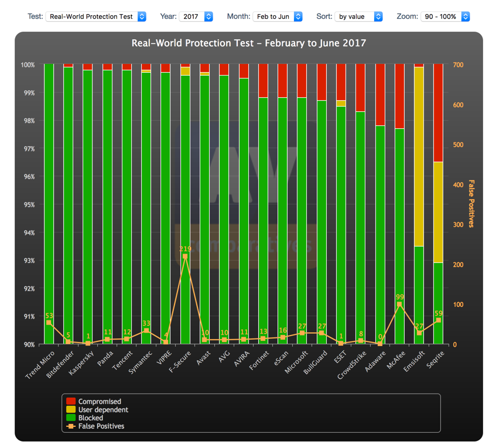The width and height of the screenshot is (489, 448).
Task: Select Trend Micro's 53 false positives point
Action: tap(49, 323)
